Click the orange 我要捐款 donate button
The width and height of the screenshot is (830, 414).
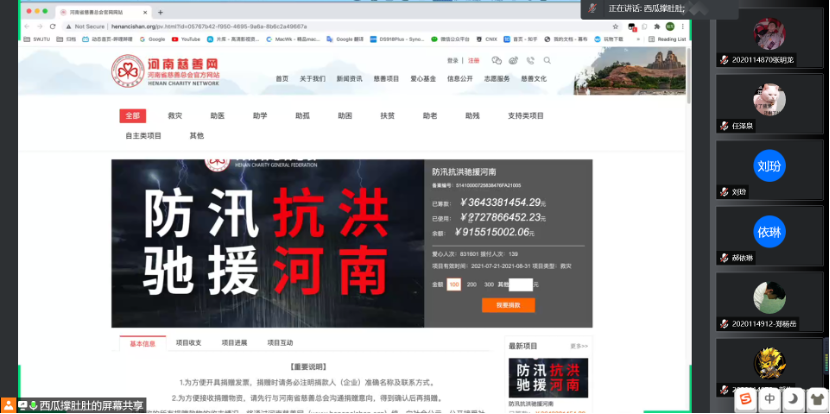click(x=508, y=305)
